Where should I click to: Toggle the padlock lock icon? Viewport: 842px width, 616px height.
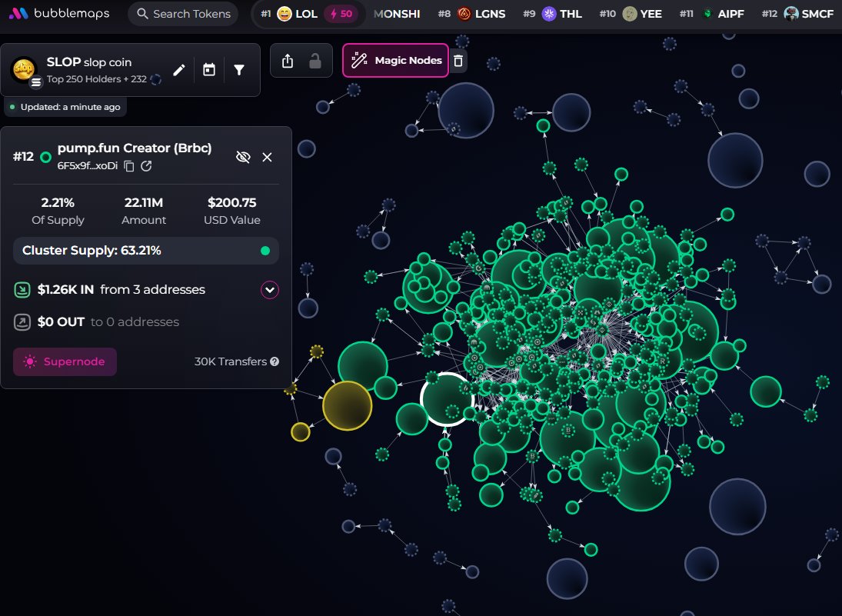315,61
